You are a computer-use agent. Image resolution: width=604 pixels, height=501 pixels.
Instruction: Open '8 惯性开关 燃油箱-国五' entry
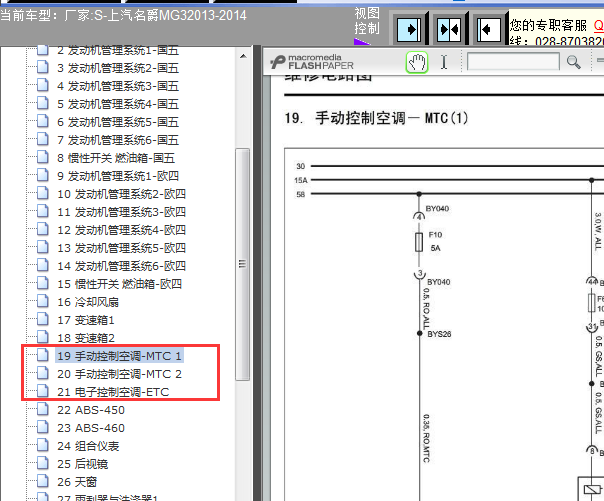116,158
